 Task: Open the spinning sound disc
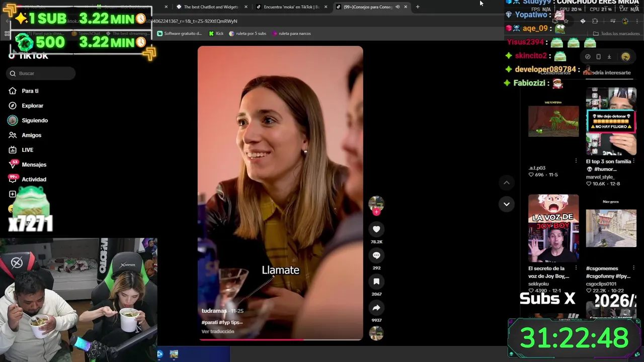point(376,333)
